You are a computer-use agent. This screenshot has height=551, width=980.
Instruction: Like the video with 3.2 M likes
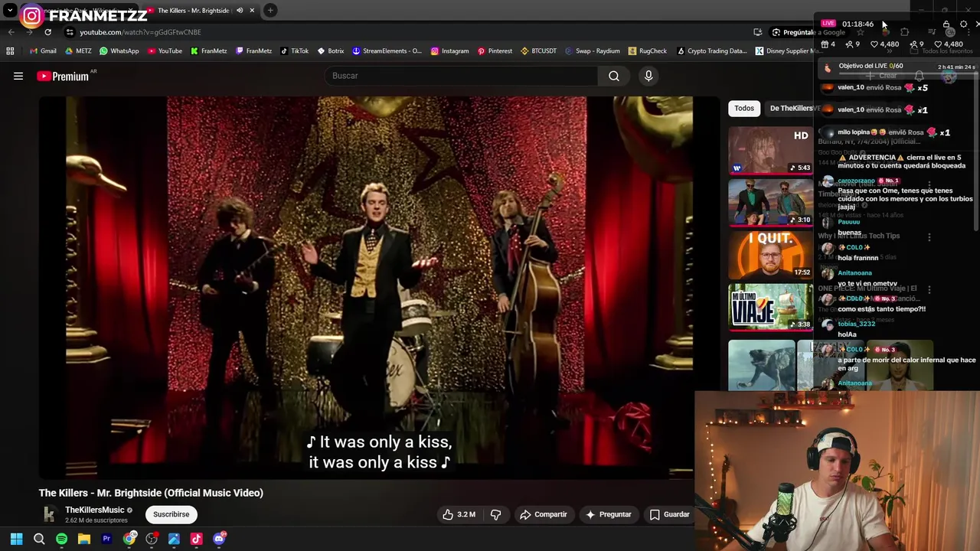click(459, 514)
